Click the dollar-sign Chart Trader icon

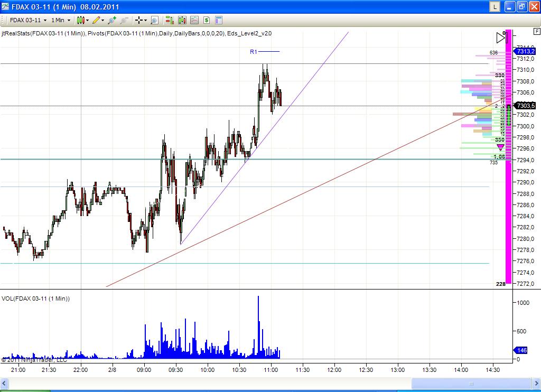pyautogui.click(x=206, y=20)
